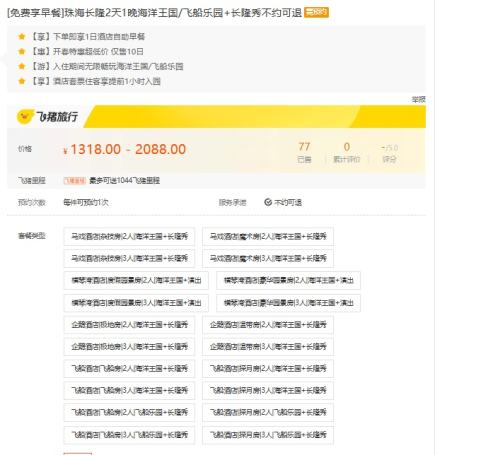Click the 服务承诺 label
The width and height of the screenshot is (500, 455).
point(233,202)
